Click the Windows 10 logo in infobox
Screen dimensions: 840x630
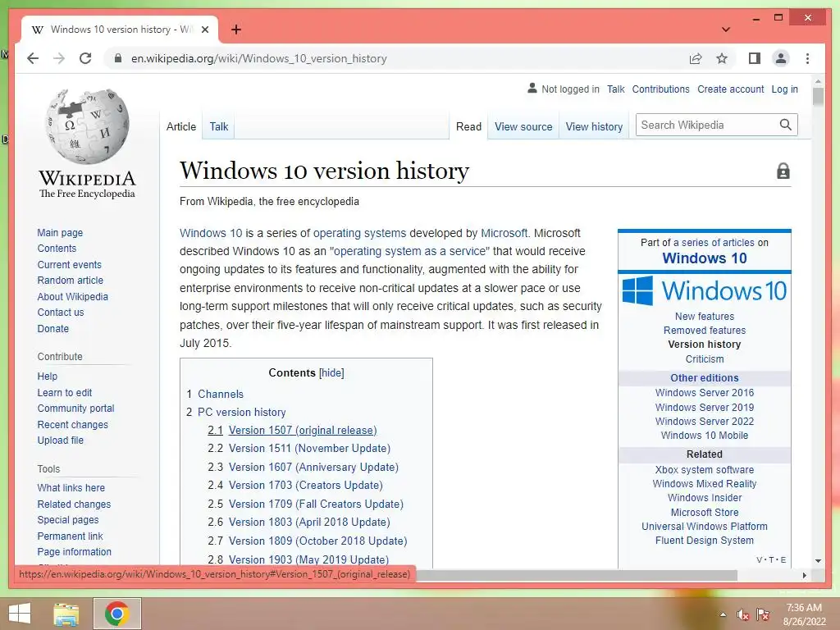[705, 290]
